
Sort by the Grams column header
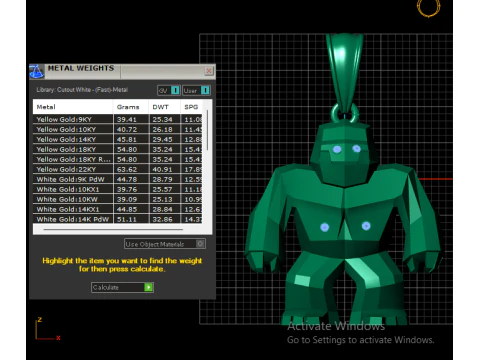click(x=131, y=107)
